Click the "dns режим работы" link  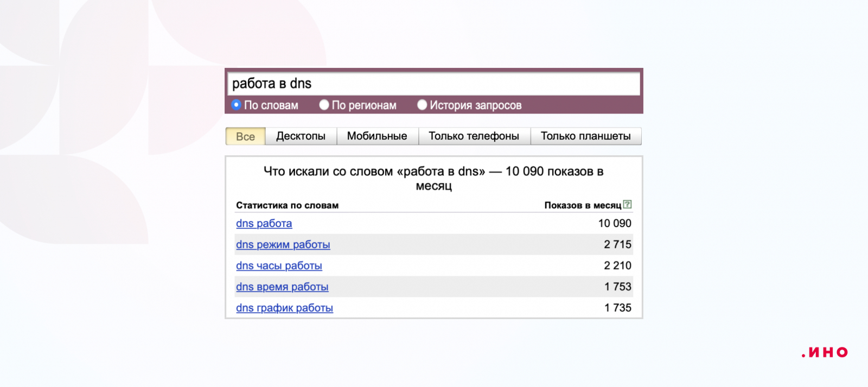283,245
